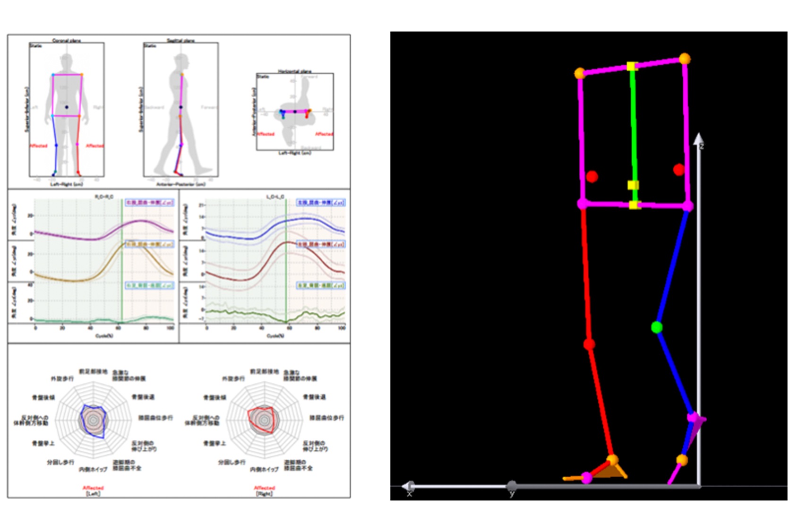Click the blue curve legend label in L_C chart
The image size is (798, 532).
click(x=321, y=203)
